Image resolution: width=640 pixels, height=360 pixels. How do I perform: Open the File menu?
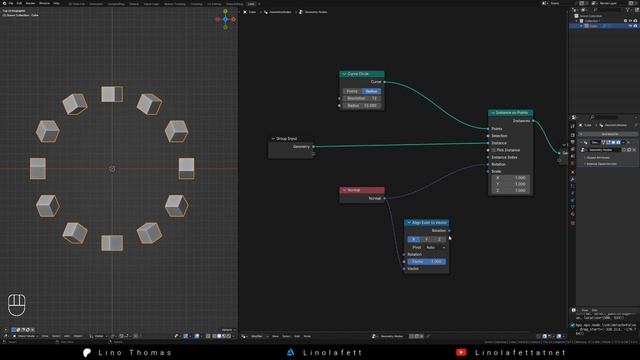pyautogui.click(x=11, y=3)
